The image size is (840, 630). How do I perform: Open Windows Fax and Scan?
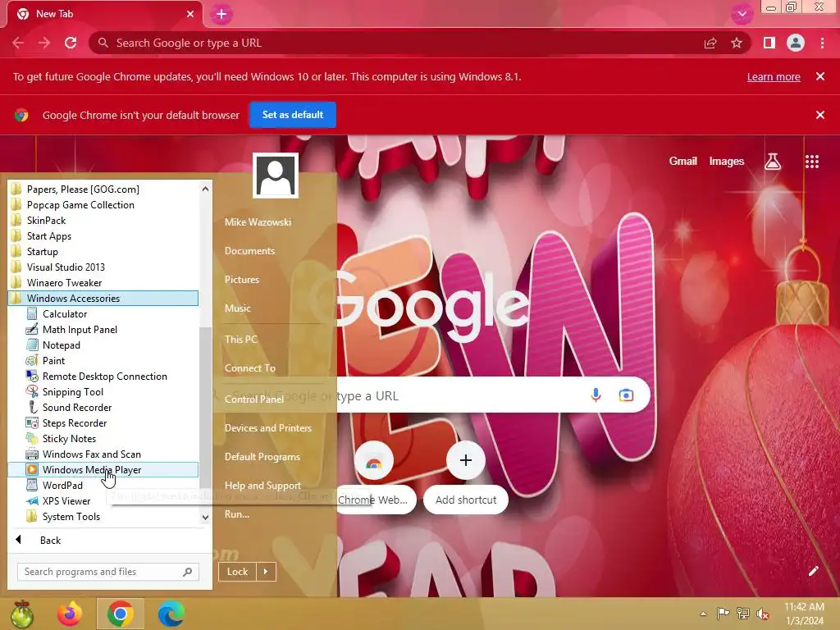click(92, 454)
